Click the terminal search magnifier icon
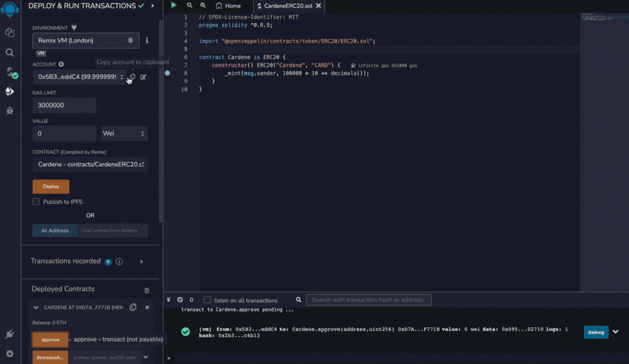Viewport: 629px width, 364px height. coord(298,300)
